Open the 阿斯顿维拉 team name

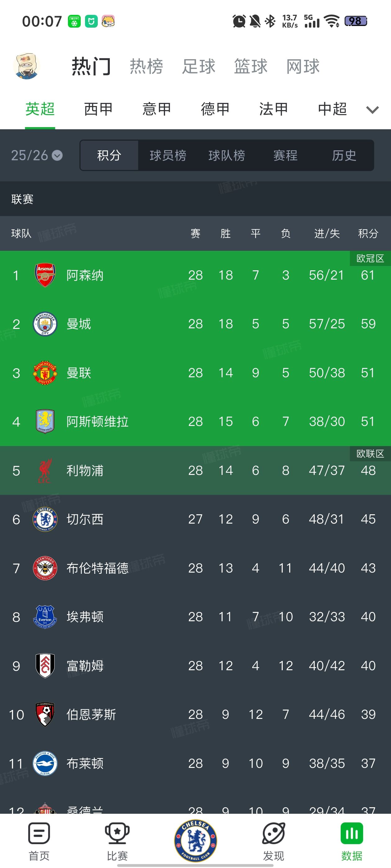(97, 422)
